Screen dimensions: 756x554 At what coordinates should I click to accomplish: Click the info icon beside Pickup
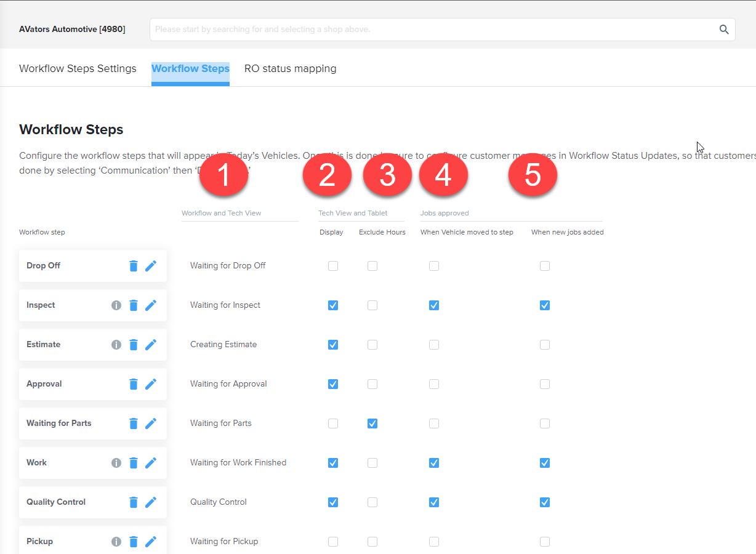116,541
